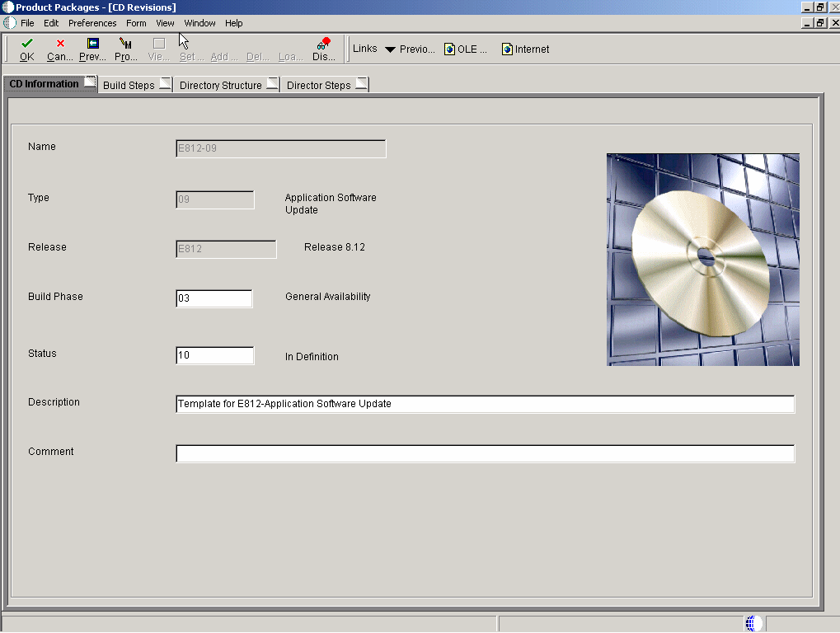The image size is (840, 633).
Task: Focus the empty Comment field
Action: coord(485,453)
